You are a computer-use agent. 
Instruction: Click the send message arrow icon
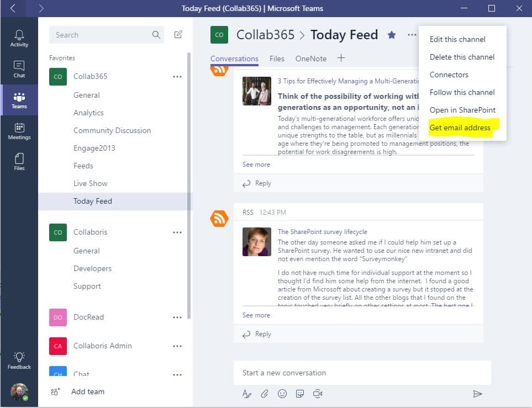point(477,394)
